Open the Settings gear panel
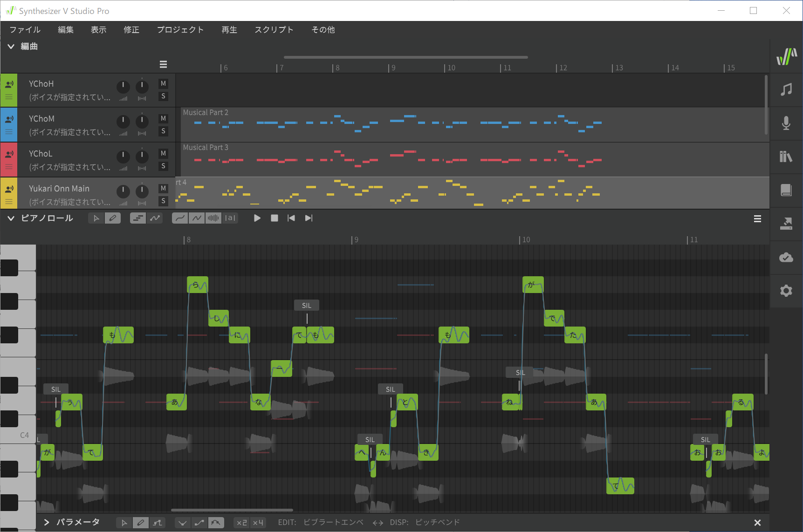Image resolution: width=803 pixels, height=532 pixels. pos(786,291)
